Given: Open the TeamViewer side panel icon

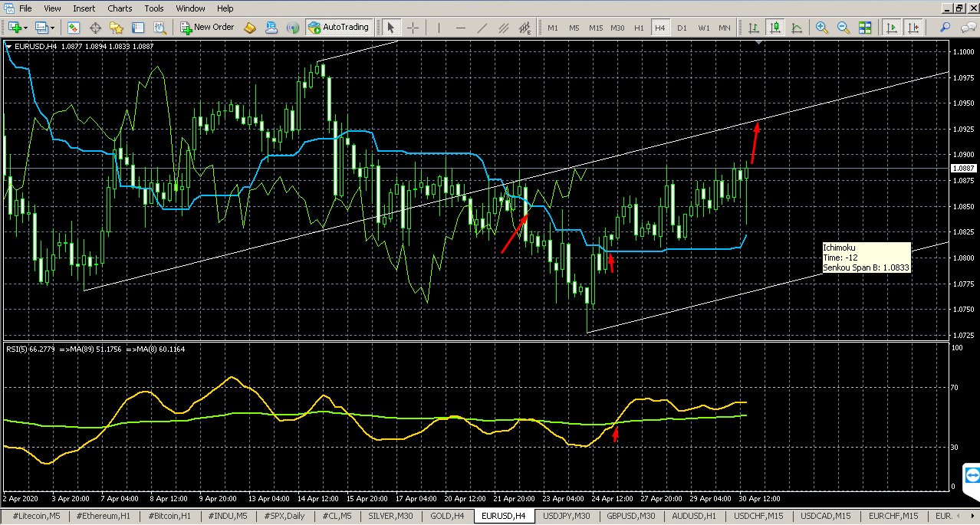Looking at the screenshot, I should [x=972, y=475].
